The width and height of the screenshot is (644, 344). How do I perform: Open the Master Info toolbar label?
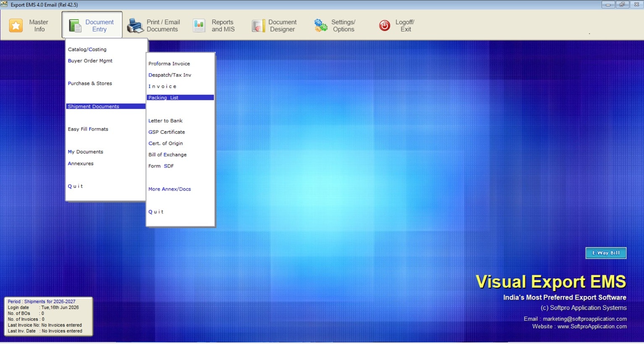pos(39,26)
